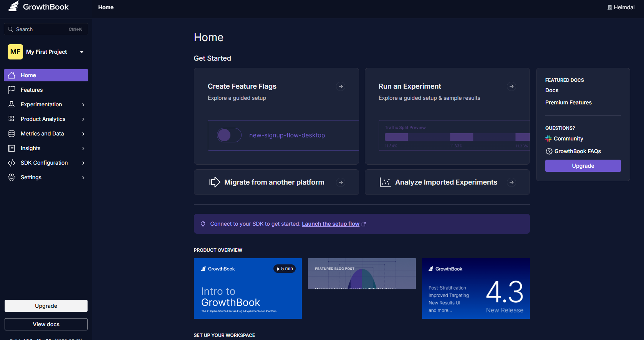Click the Search input field
The width and height of the screenshot is (644, 340).
coord(46,29)
